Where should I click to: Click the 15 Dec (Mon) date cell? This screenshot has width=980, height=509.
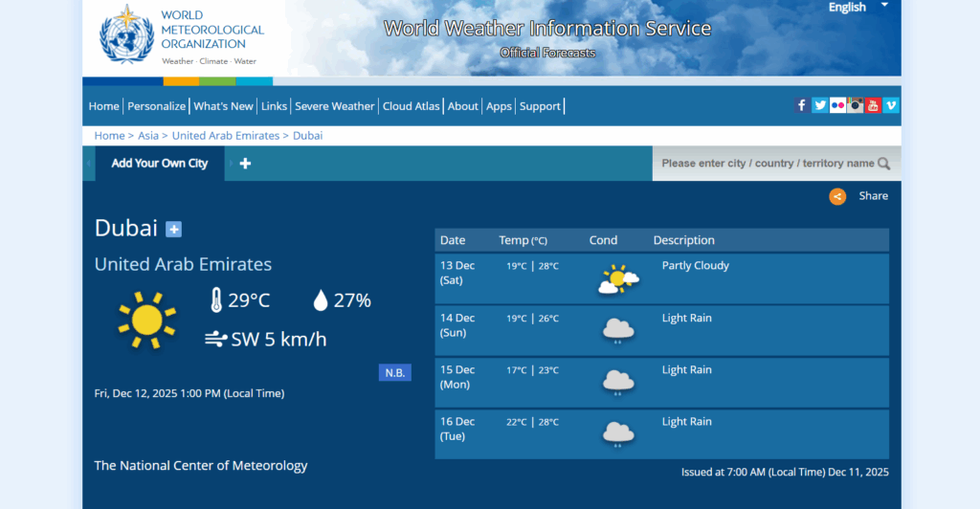457,377
